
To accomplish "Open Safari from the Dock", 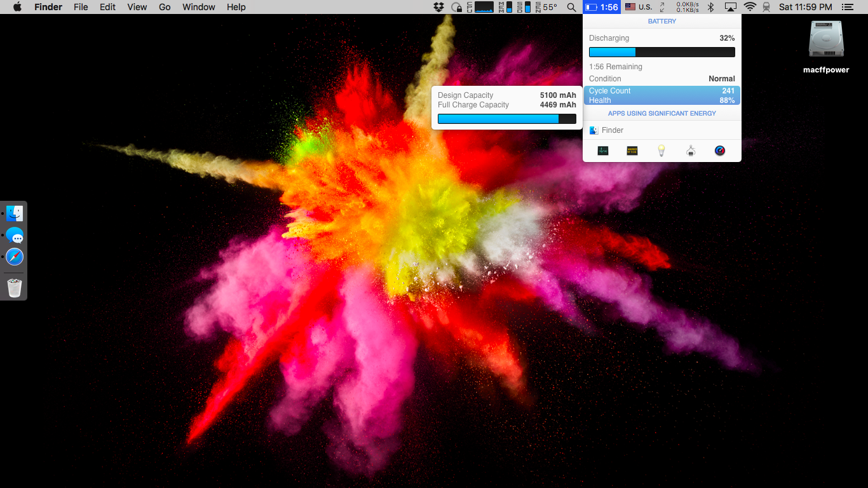I will [x=15, y=257].
